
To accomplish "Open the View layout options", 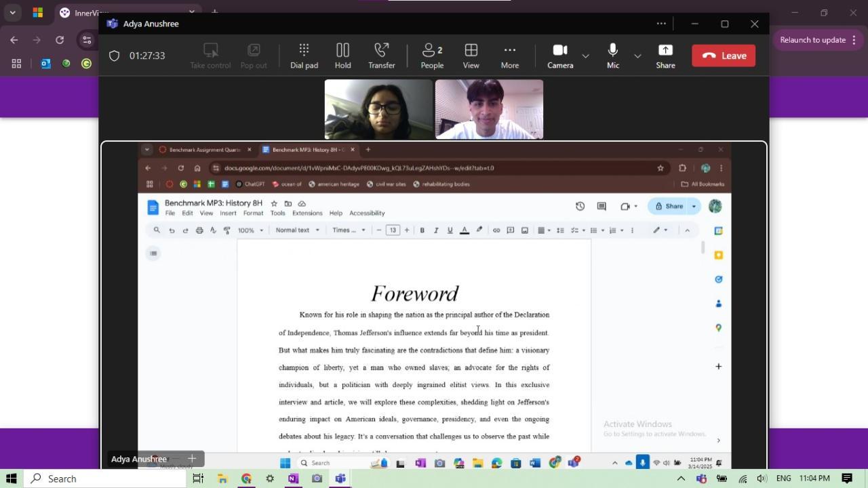I will point(471,56).
